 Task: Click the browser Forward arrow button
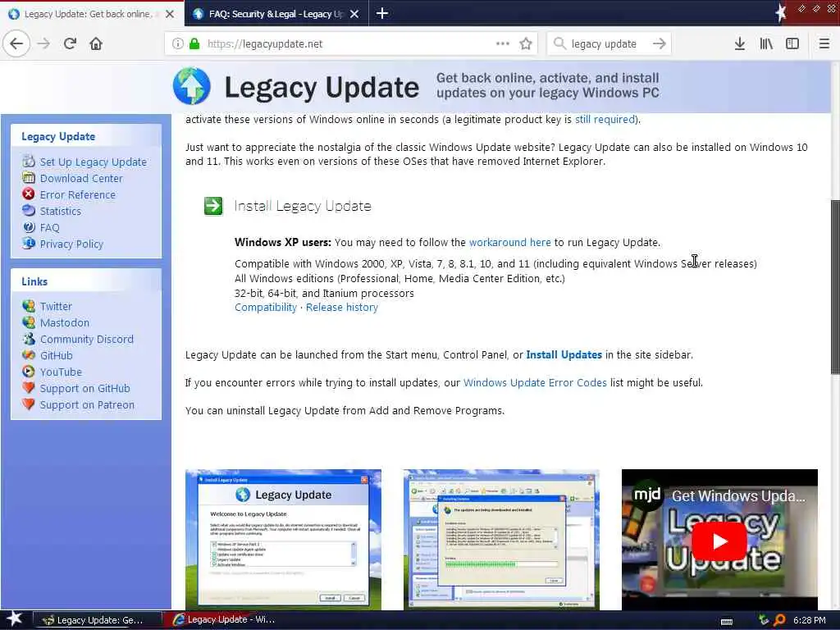(x=43, y=43)
